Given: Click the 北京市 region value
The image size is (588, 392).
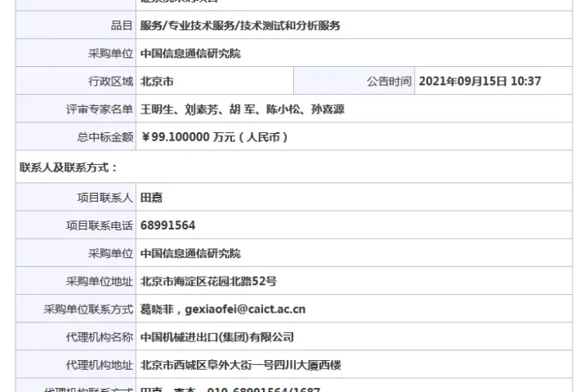Looking at the screenshot, I should point(157,82).
